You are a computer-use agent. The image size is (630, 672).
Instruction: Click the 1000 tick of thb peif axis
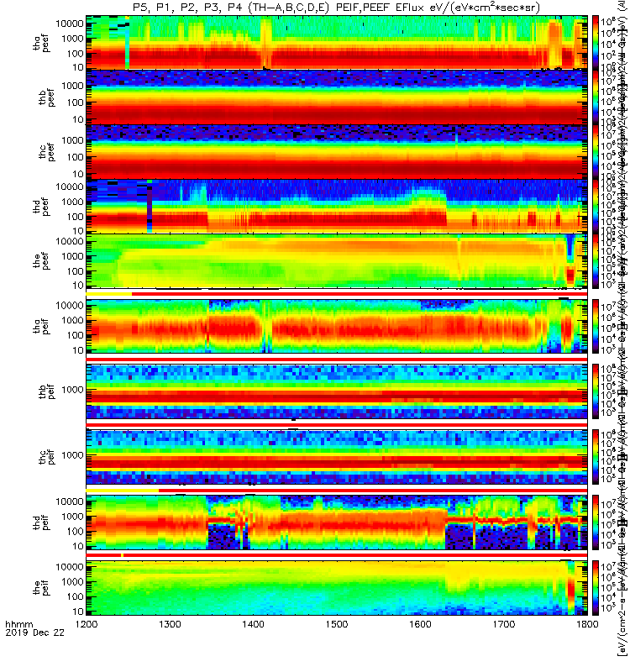coord(72,390)
